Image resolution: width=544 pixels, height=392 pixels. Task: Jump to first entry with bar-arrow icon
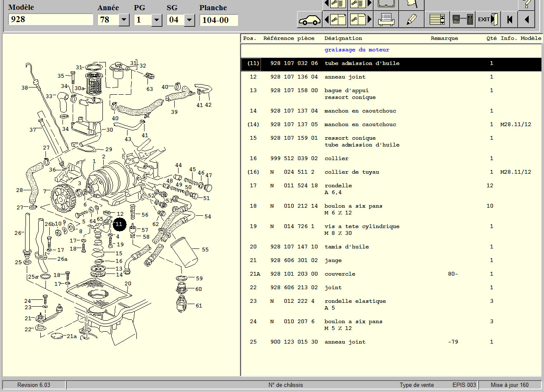point(509,20)
